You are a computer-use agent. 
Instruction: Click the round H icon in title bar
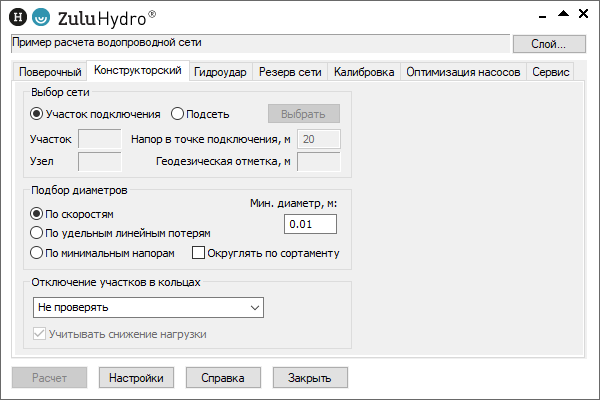[x=17, y=17]
